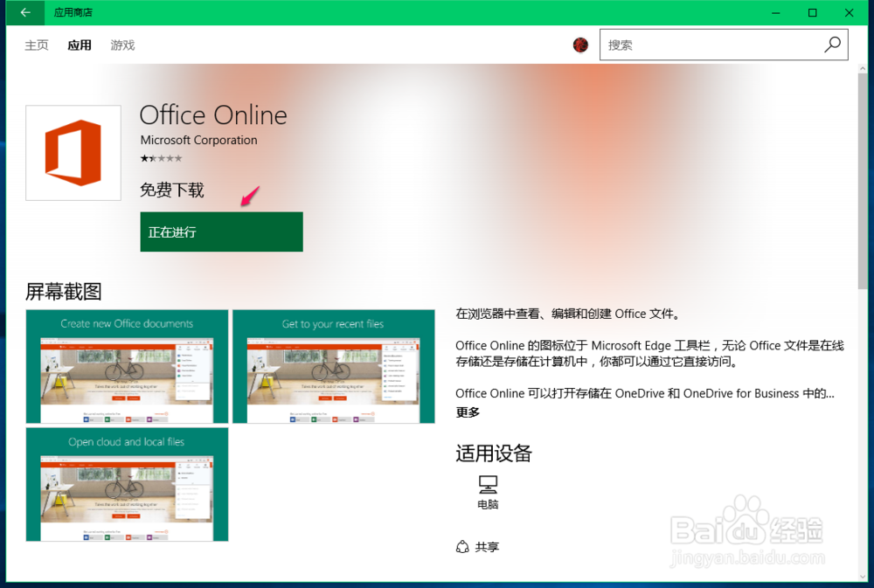
Task: Click the star rating
Action: tap(161, 158)
